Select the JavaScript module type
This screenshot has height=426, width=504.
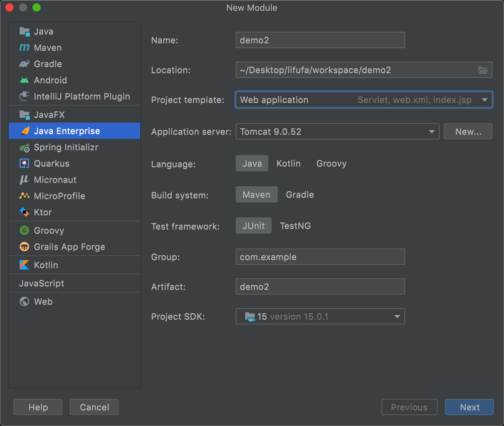point(75,283)
